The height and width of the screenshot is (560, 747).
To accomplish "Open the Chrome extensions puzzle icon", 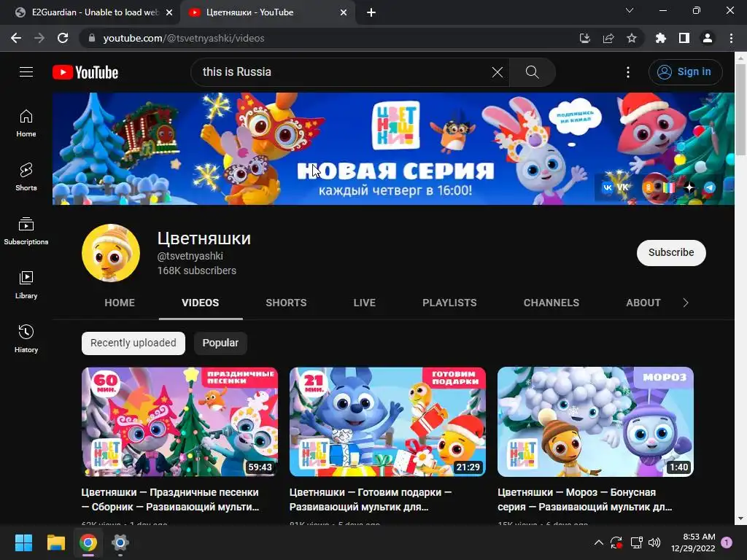I will 661,38.
